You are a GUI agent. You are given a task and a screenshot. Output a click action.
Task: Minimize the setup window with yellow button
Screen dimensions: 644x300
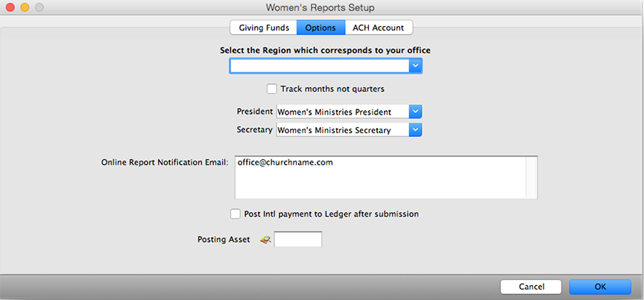[25, 7]
